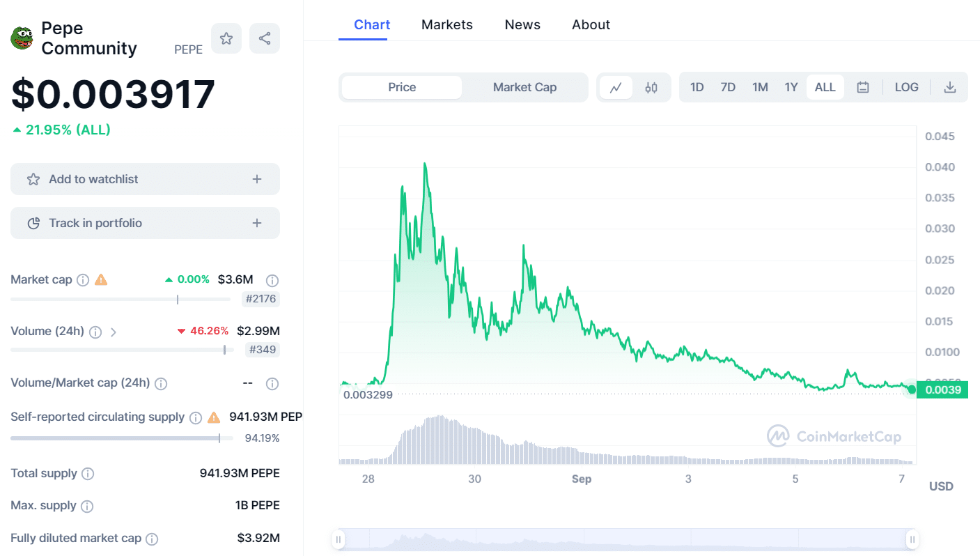The width and height of the screenshot is (980, 556).
Task: Click info icon next to Total supply
Action: point(88,474)
